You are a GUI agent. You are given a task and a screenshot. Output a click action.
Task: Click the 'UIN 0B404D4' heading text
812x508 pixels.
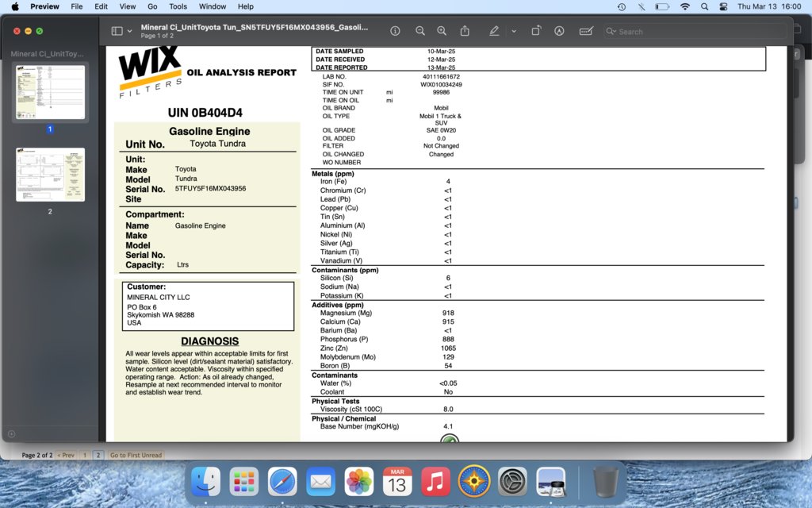tap(205, 113)
